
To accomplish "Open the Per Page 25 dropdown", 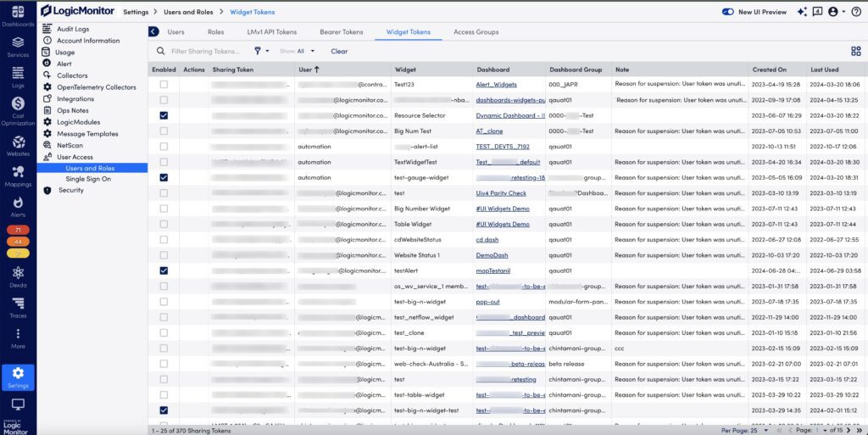I will click(744, 430).
